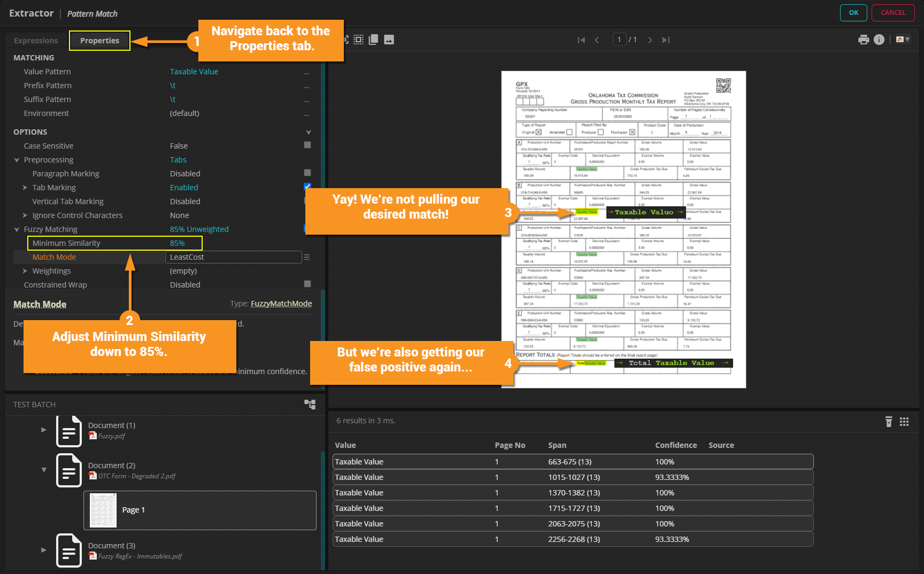This screenshot has height=574, width=924.
Task: Collapse the Preprocessing property group
Action: (x=17, y=160)
